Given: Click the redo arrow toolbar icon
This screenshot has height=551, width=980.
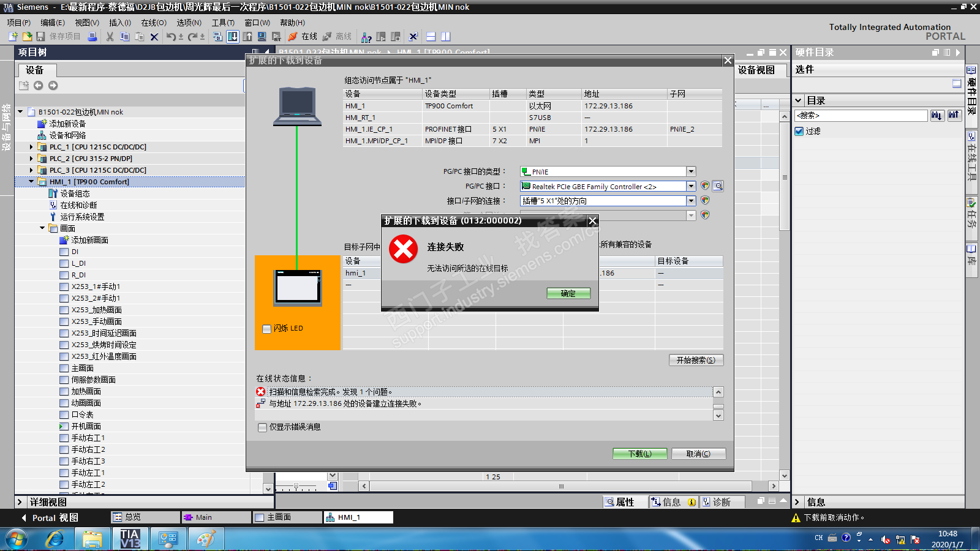Looking at the screenshot, I should click(193, 37).
